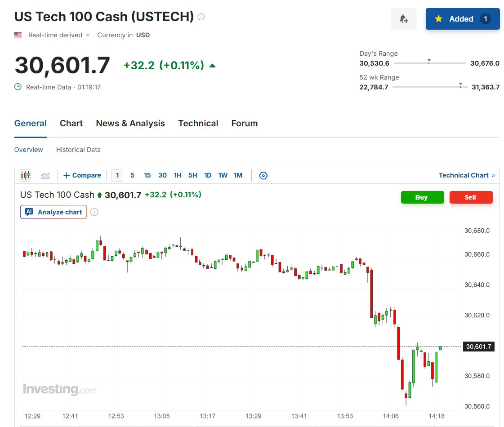This screenshot has width=504, height=427.
Task: Select the 1W interval
Action: [223, 175]
